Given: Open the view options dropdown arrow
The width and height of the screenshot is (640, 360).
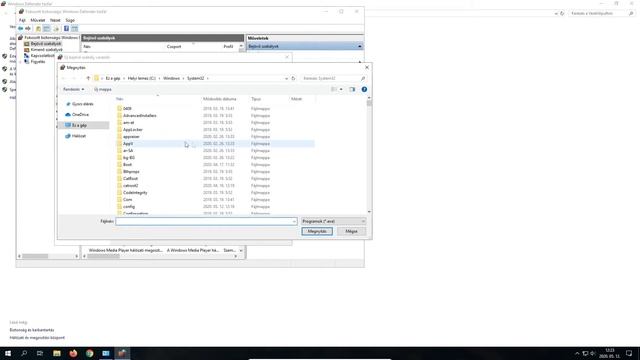Looking at the screenshot, I should tap(341, 89).
